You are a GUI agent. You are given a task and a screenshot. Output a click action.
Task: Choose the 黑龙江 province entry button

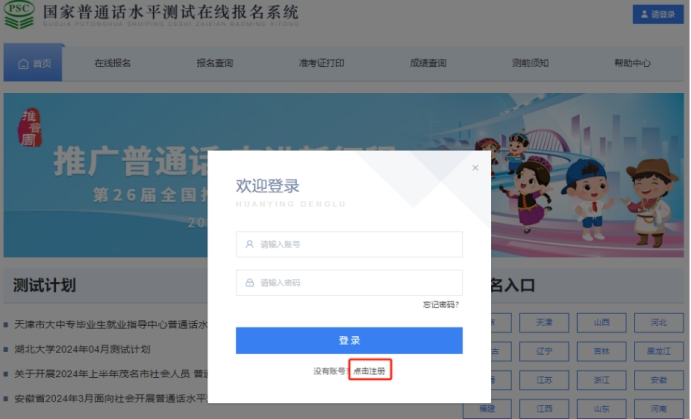click(657, 351)
